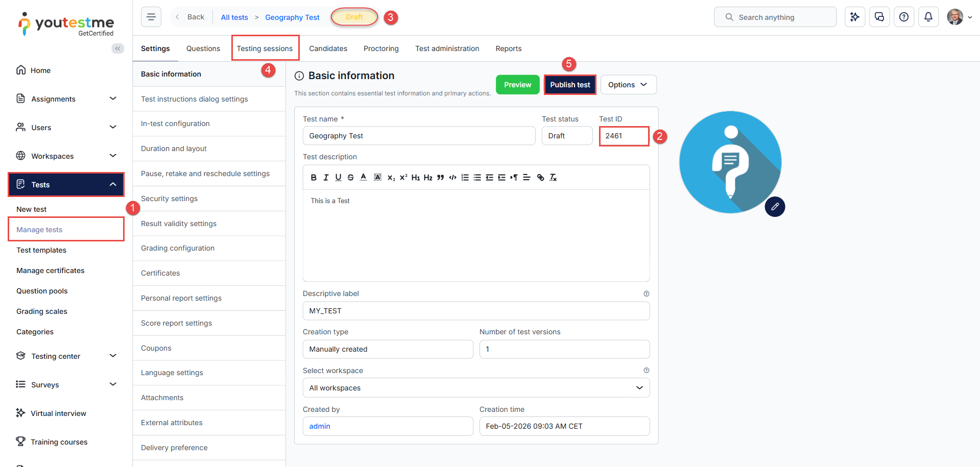Open the help question mark icon
The image size is (980, 467).
[x=903, y=17]
